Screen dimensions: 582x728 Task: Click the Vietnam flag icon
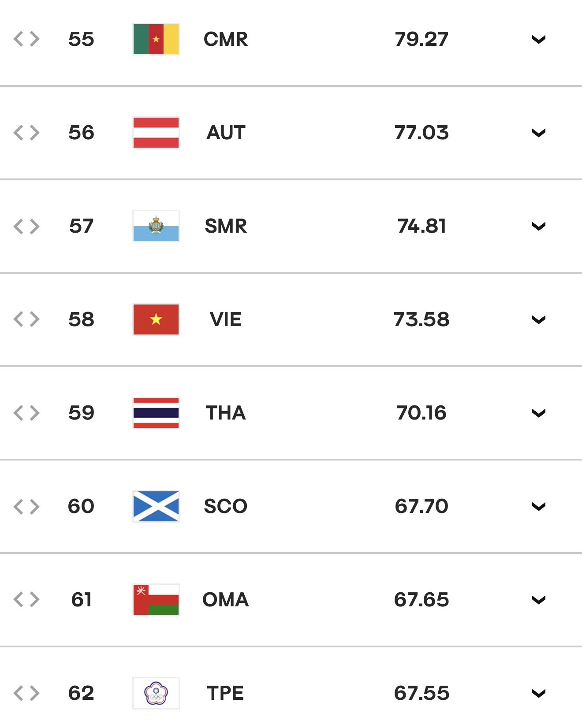(x=156, y=319)
